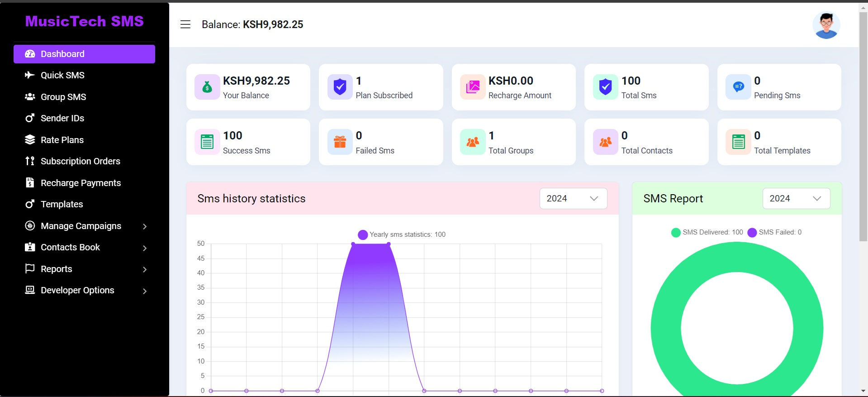
Task: Expand the Contacts Book submenu
Action: pos(86,248)
